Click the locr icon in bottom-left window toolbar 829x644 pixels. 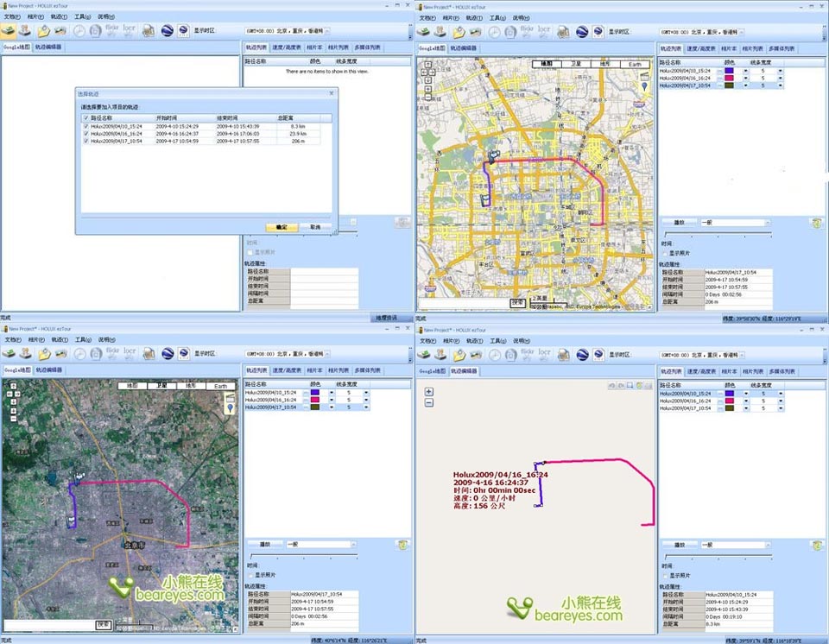point(130,352)
